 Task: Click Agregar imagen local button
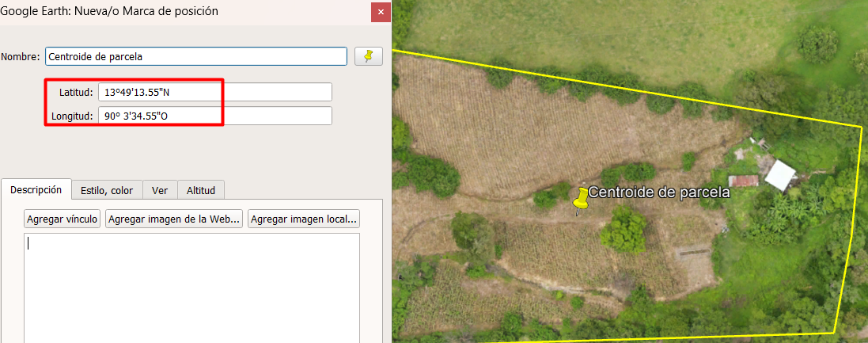click(304, 219)
